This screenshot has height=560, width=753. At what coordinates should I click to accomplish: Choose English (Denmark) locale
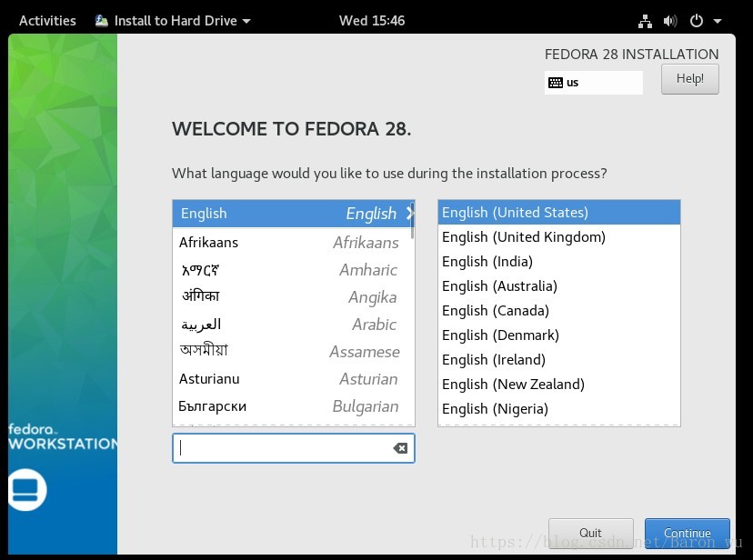(x=559, y=335)
